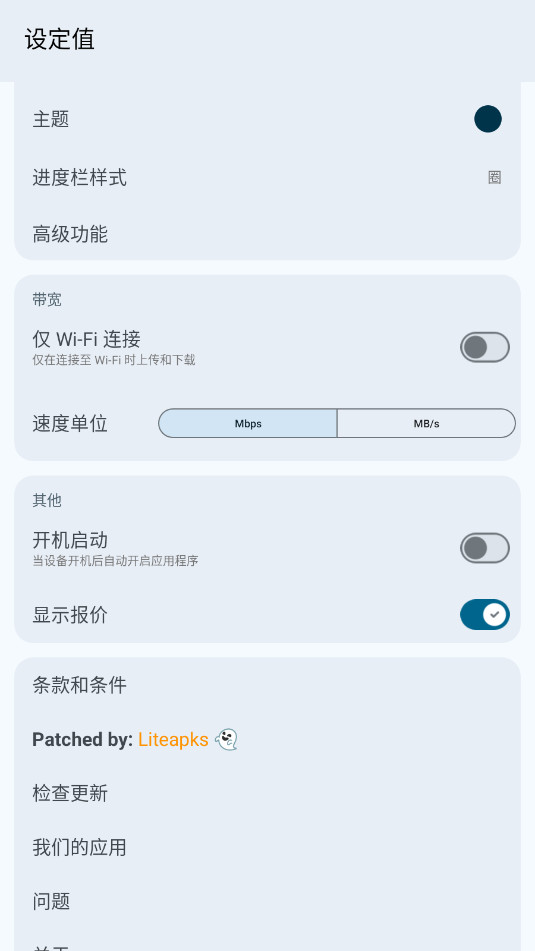This screenshot has width=535, height=951.
Task: Open 条款和条件 terms page
Action: pos(267,686)
